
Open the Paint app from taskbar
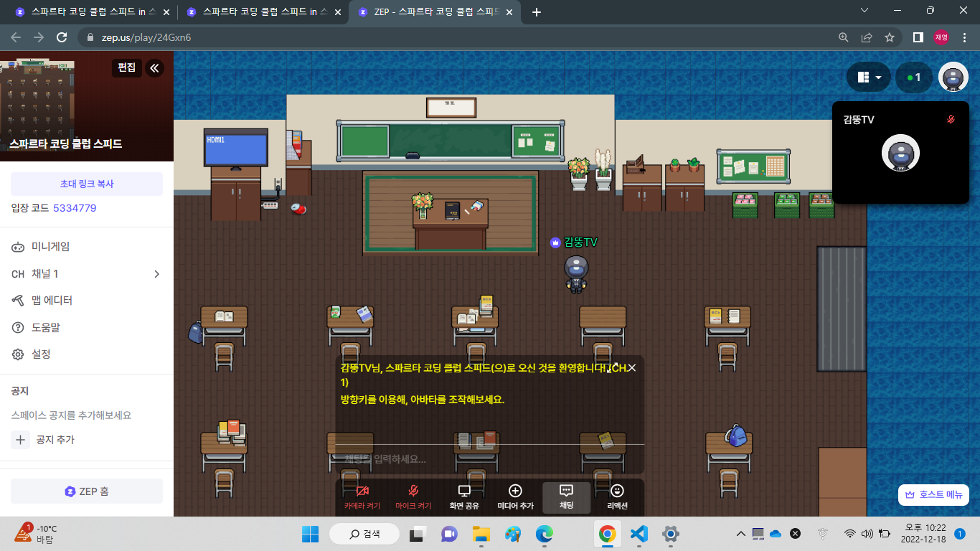tap(512, 534)
